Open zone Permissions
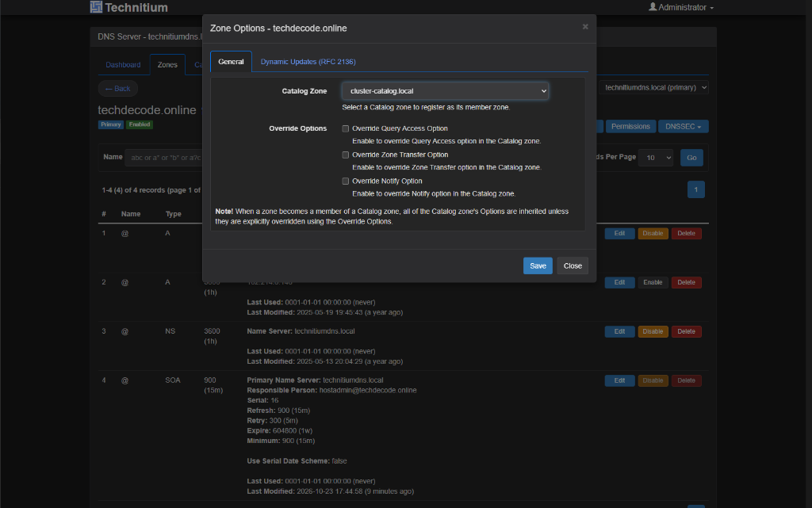The image size is (812, 508). pyautogui.click(x=630, y=126)
